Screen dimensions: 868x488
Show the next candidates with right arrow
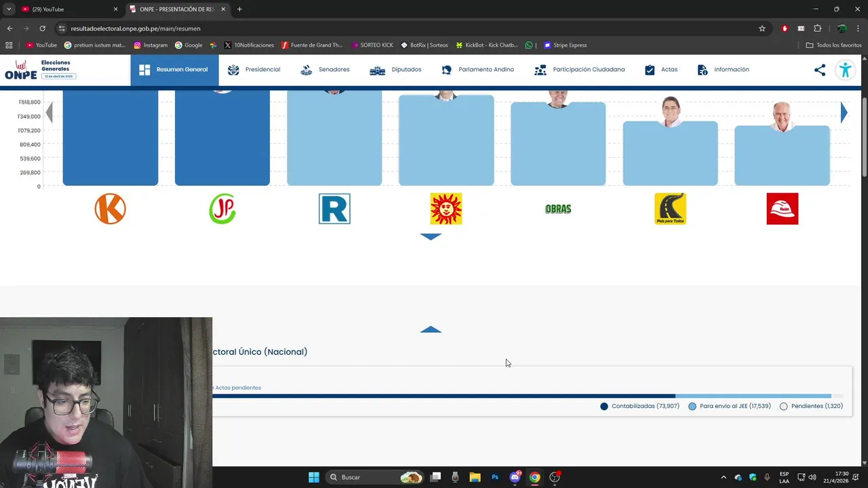844,113
